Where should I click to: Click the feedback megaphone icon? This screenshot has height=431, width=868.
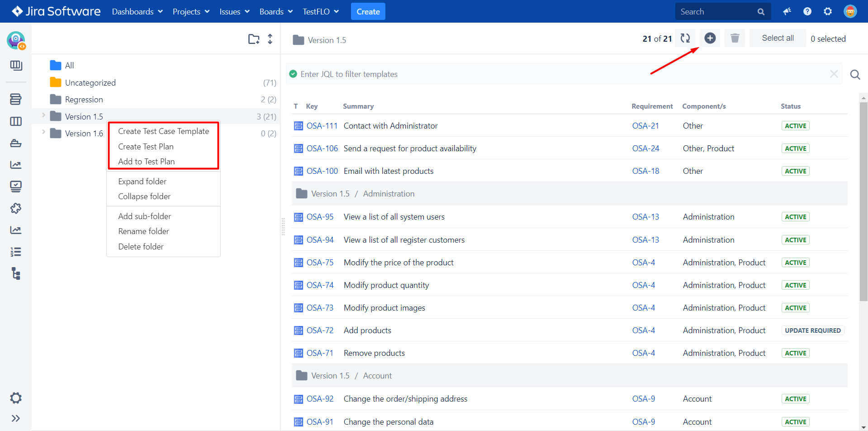tap(787, 11)
